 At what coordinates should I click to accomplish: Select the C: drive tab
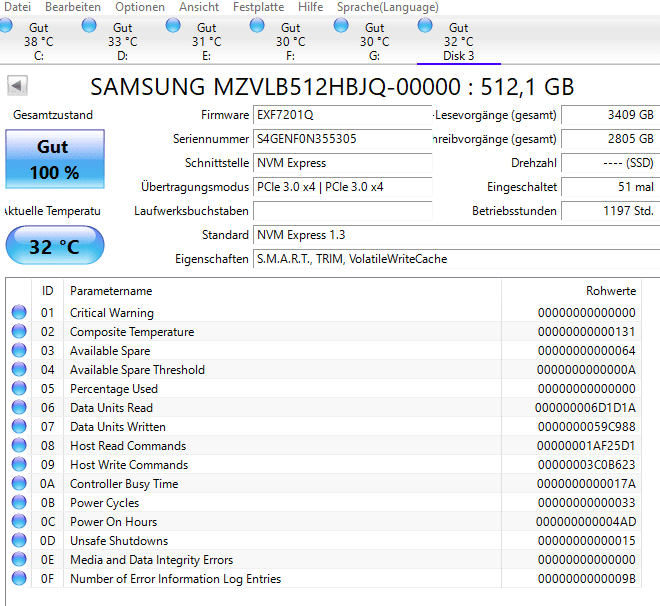click(x=39, y=41)
